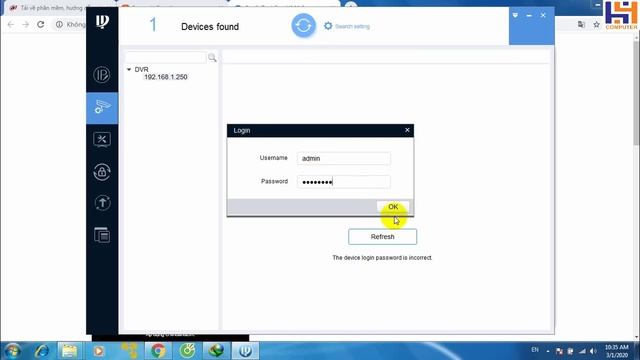Viewport: 640px width, 360px height.
Task: Click the Password field
Action: click(344, 182)
